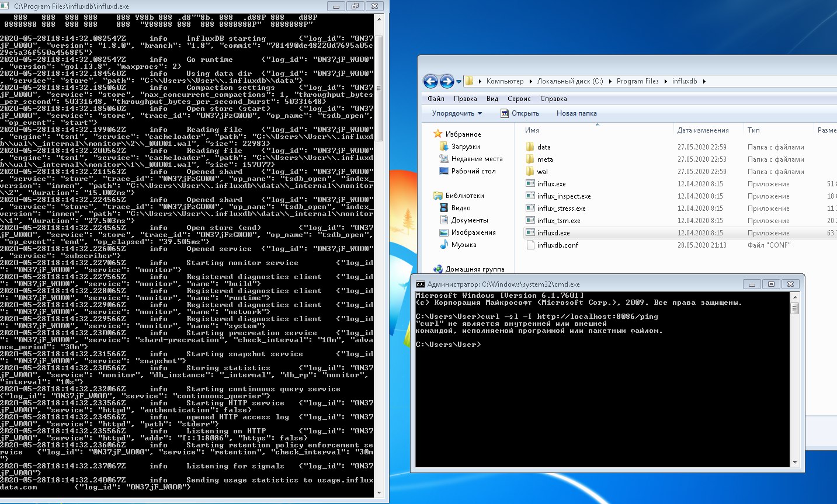Screen dimensions: 837x504
Task: Select Избранное in navigation pane
Action: click(463, 134)
